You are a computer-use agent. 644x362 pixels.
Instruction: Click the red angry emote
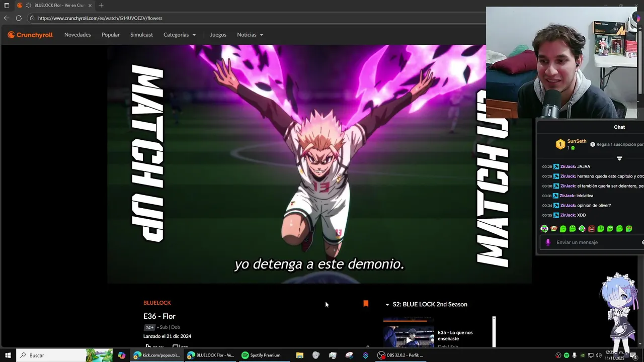591,229
